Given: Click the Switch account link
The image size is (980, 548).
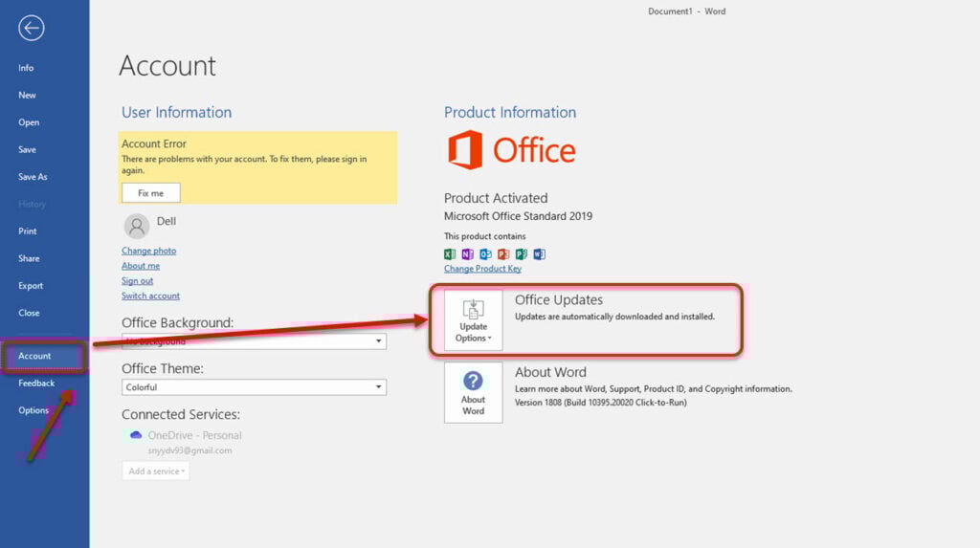Looking at the screenshot, I should pyautogui.click(x=150, y=296).
